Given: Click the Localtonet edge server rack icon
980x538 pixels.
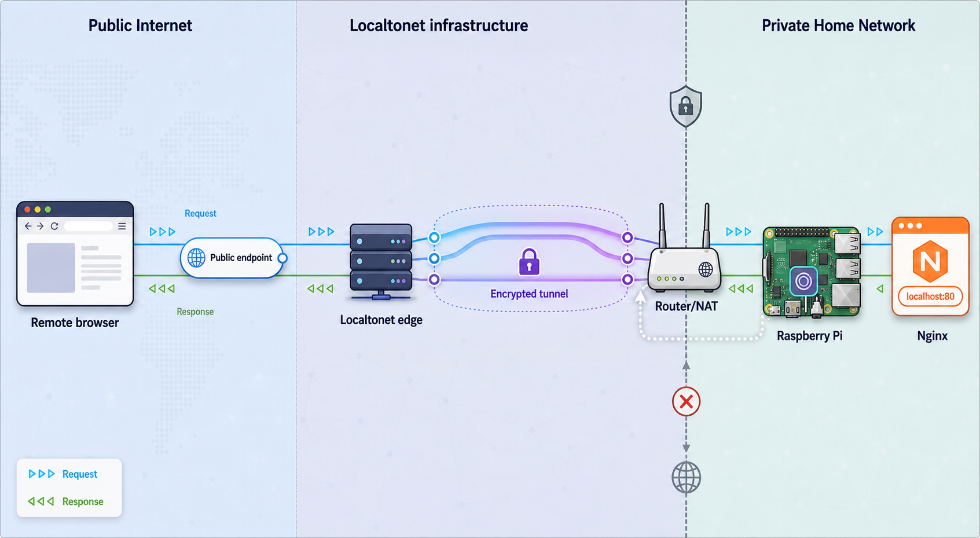Looking at the screenshot, I should click(x=381, y=262).
